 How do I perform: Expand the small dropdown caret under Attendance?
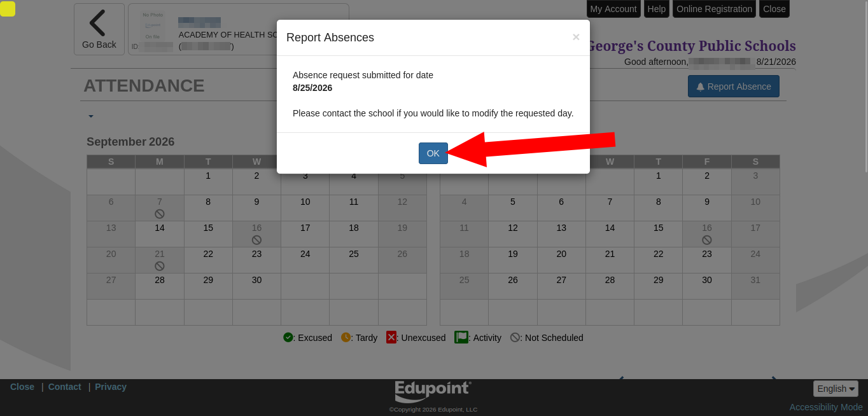91,116
